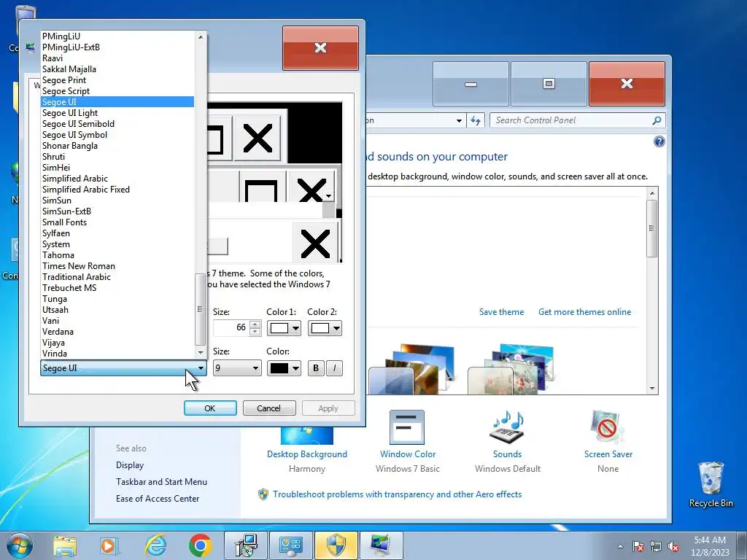
Task: Choose Small Fonts entry
Action: click(x=117, y=222)
